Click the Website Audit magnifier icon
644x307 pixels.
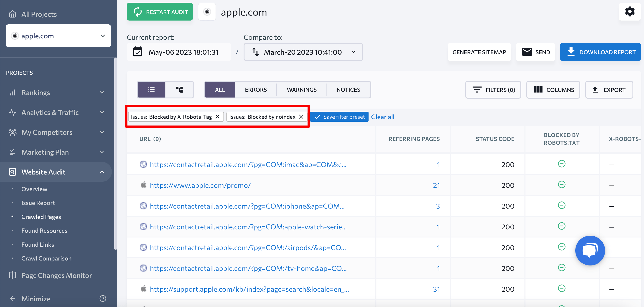coord(12,172)
